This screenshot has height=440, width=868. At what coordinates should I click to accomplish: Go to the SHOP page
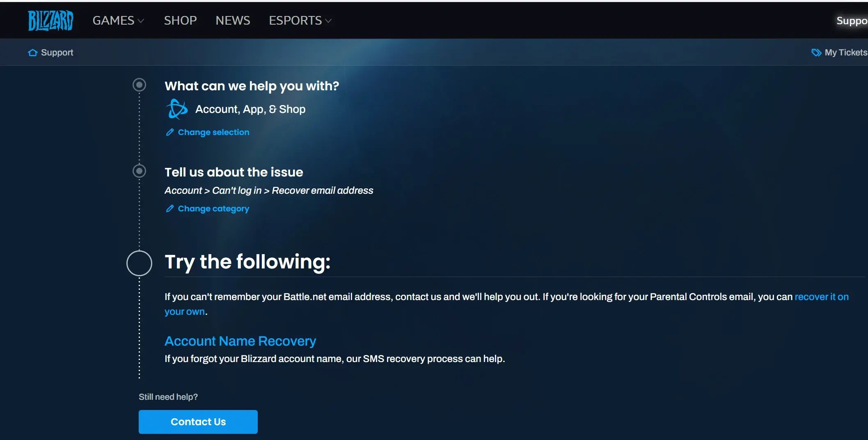(x=180, y=21)
